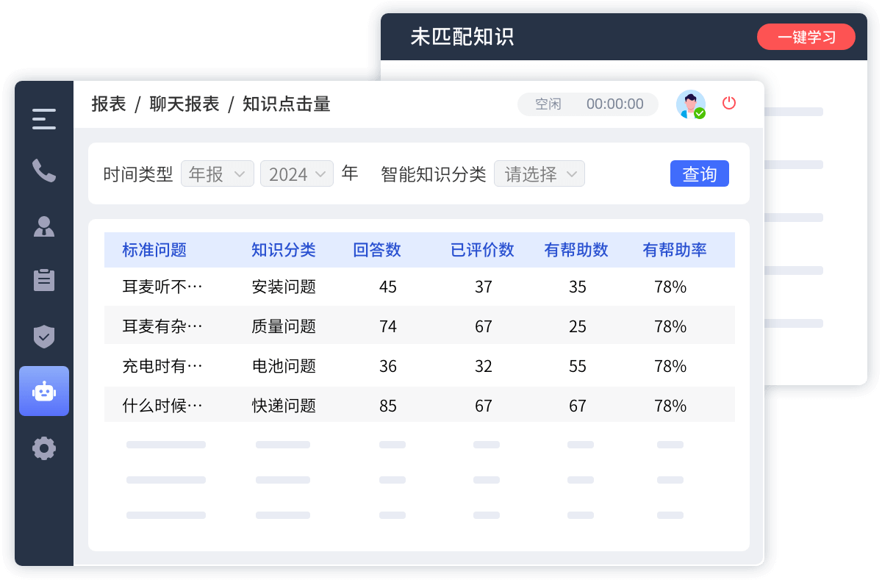
Task: Click the 质量问题 category cell
Action: pyautogui.click(x=284, y=326)
